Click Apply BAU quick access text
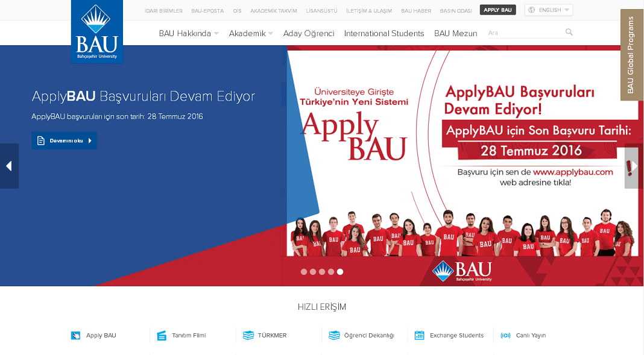The width and height of the screenshot is (644, 355). [101, 335]
